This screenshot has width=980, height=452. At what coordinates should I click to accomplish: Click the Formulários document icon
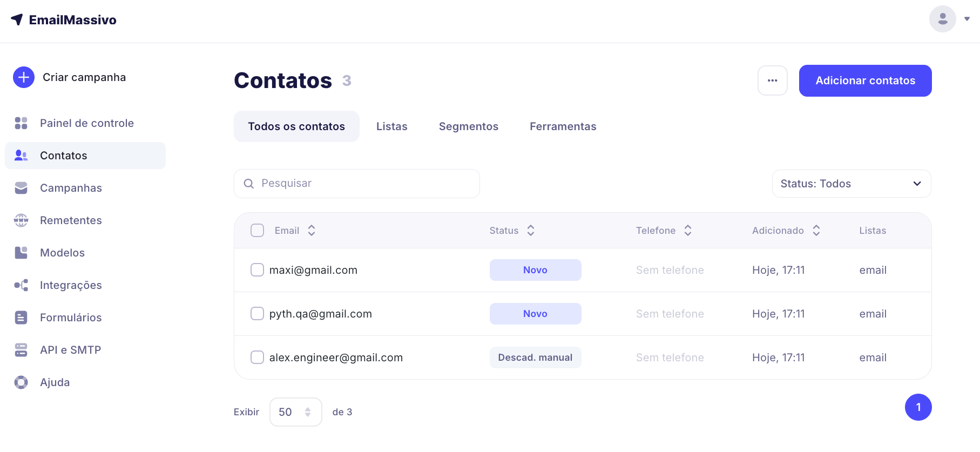coord(21,318)
